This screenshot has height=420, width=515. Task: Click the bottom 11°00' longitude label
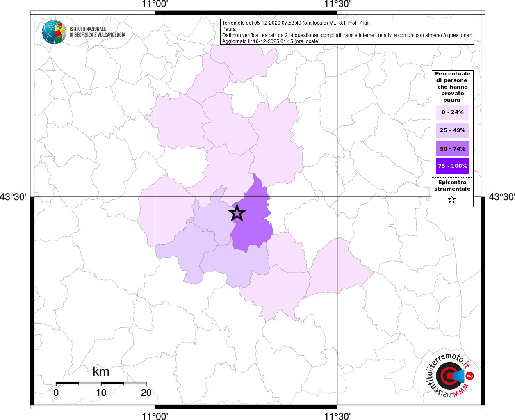[155, 416]
